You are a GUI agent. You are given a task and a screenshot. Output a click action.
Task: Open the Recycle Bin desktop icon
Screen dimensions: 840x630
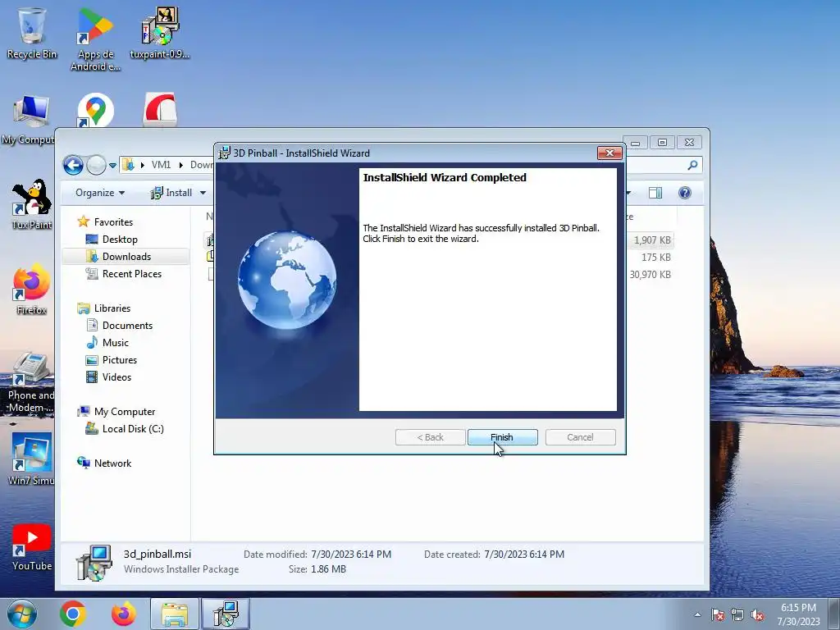pos(32,33)
